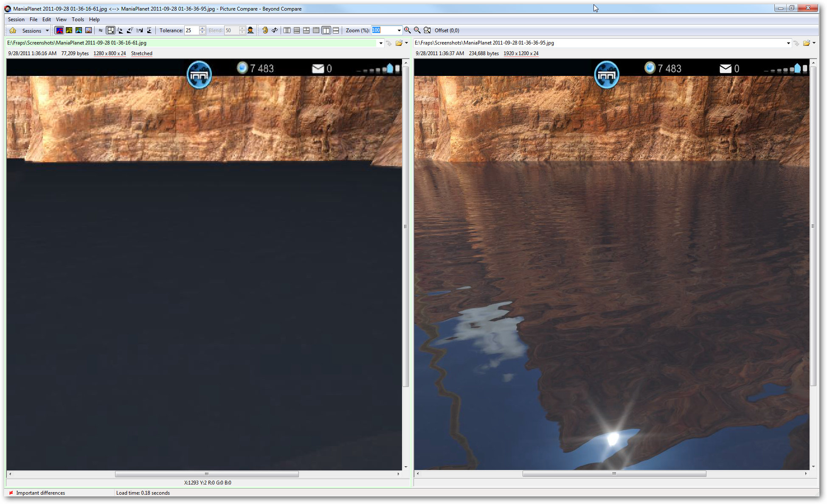This screenshot has height=504, width=827.
Task: Click the left pane horizontal scrollbar thumb
Action: coord(207,474)
